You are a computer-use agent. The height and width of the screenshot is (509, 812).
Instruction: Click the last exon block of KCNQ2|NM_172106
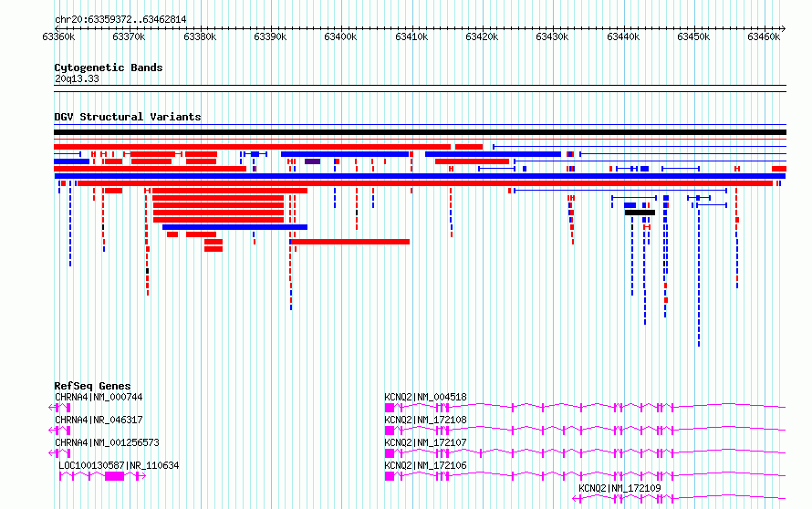pos(390,476)
